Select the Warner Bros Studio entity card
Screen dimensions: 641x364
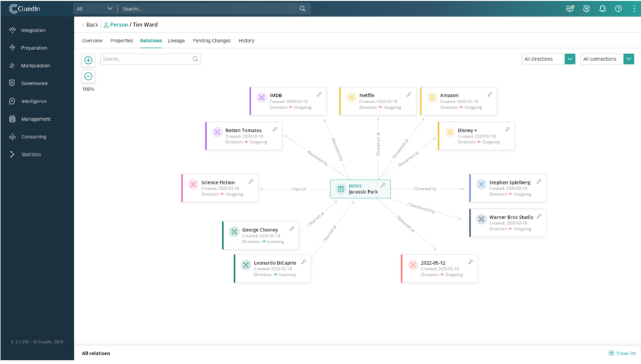(508, 223)
